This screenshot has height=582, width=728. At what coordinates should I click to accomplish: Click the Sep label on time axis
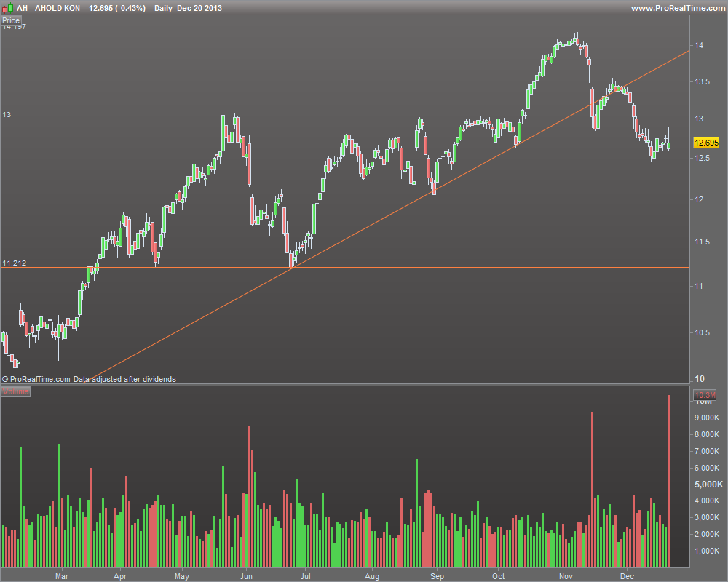coord(437,576)
